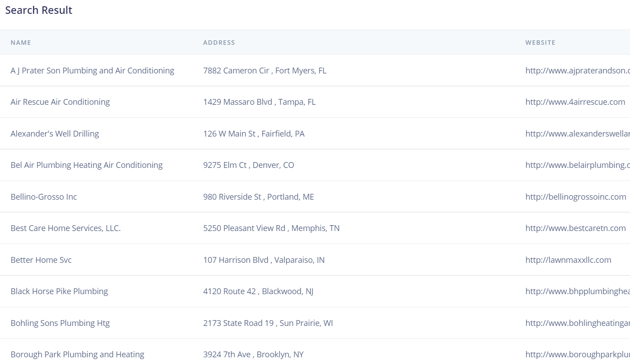Image resolution: width=630 pixels, height=364 pixels.
Task: Open A J Prater Son Plumbing entry
Action: (92, 71)
